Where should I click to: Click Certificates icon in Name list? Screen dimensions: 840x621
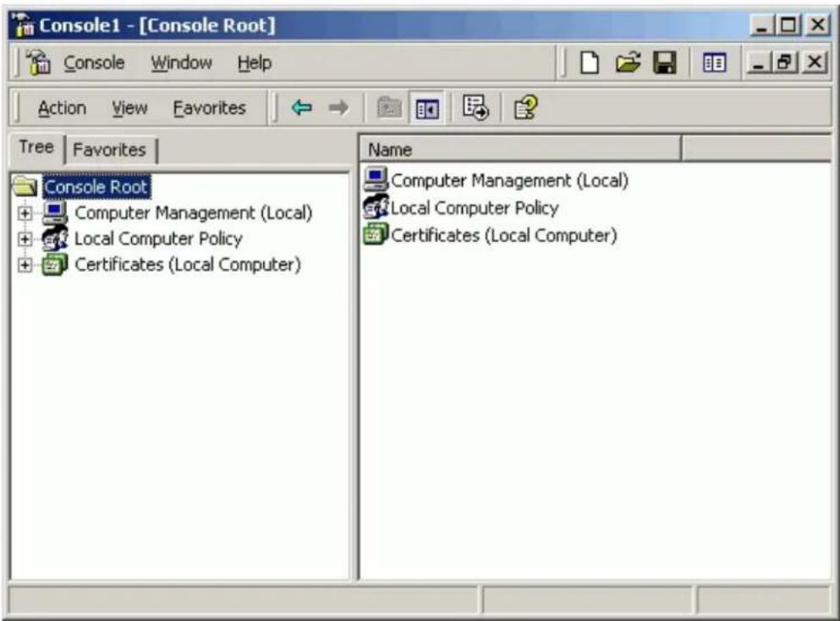point(376,234)
